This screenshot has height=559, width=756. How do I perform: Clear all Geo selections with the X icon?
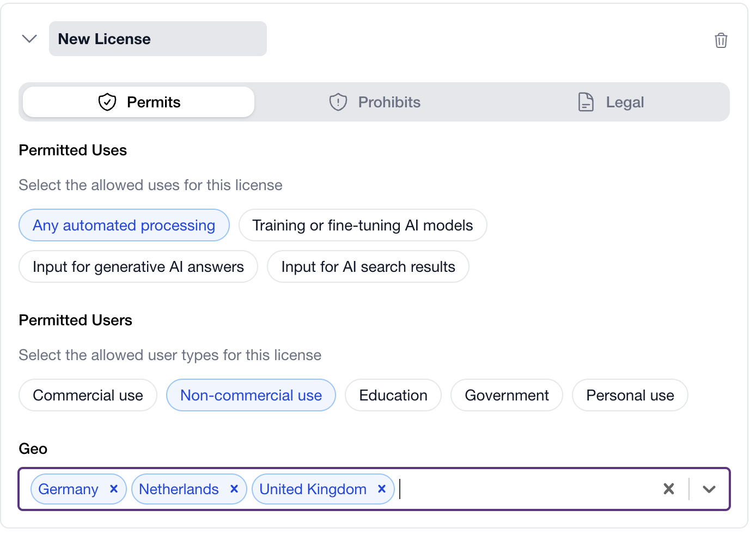[x=668, y=489]
